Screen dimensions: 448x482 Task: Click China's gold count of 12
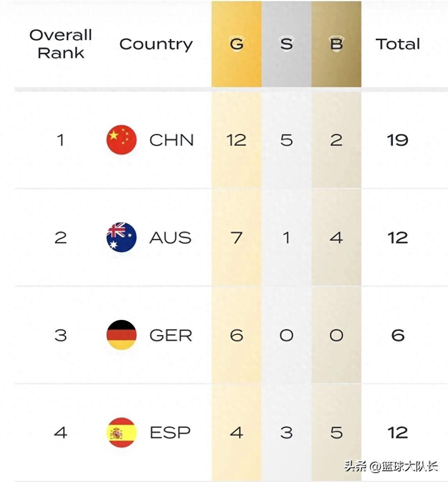click(x=236, y=140)
